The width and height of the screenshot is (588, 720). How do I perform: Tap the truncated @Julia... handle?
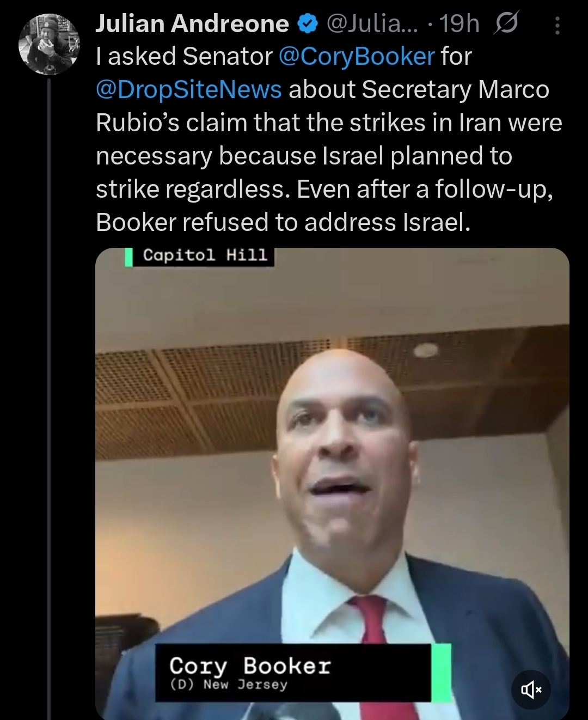pyautogui.click(x=372, y=24)
